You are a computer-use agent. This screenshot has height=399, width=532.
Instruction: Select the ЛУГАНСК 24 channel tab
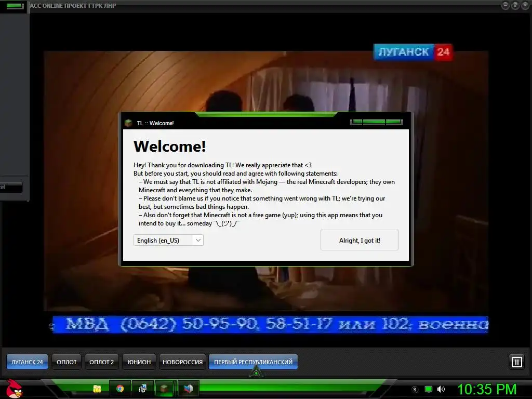tap(27, 362)
